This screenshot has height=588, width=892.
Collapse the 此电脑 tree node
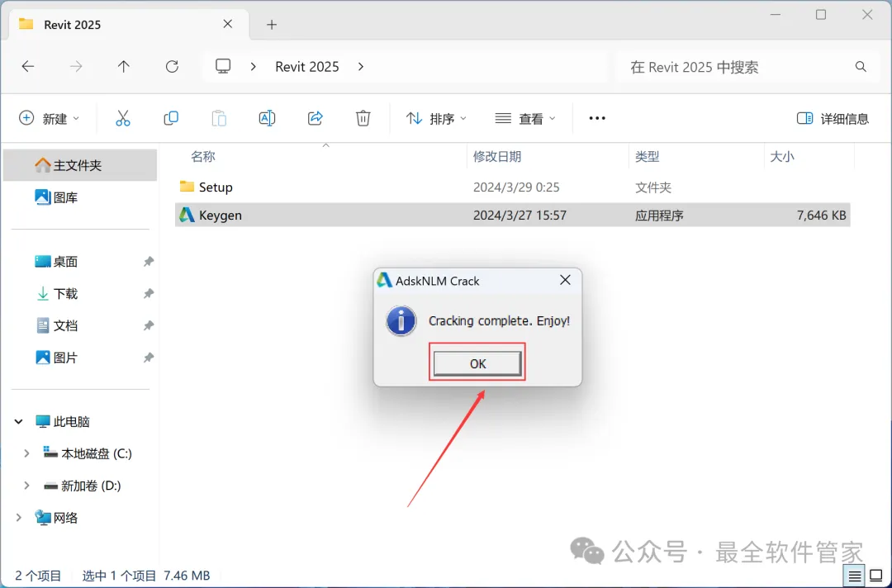[x=18, y=421]
